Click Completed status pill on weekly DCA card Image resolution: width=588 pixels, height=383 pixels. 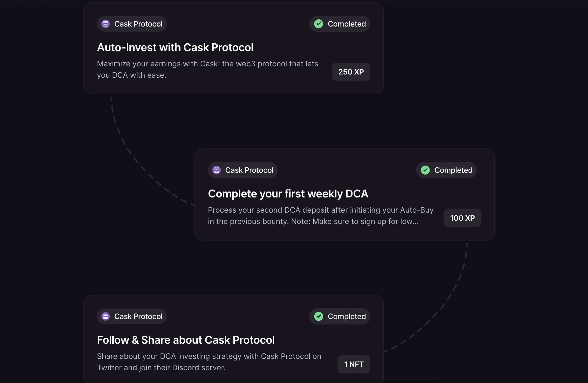pyautogui.click(x=446, y=170)
